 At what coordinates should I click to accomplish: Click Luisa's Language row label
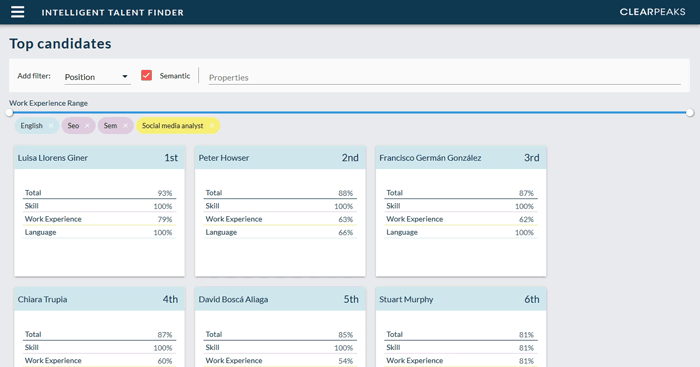pos(40,232)
